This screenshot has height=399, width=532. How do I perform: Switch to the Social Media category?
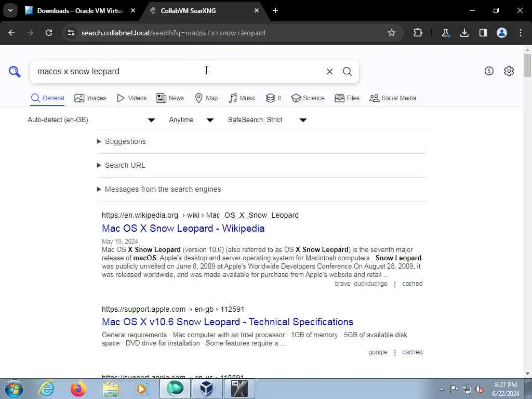(x=393, y=98)
